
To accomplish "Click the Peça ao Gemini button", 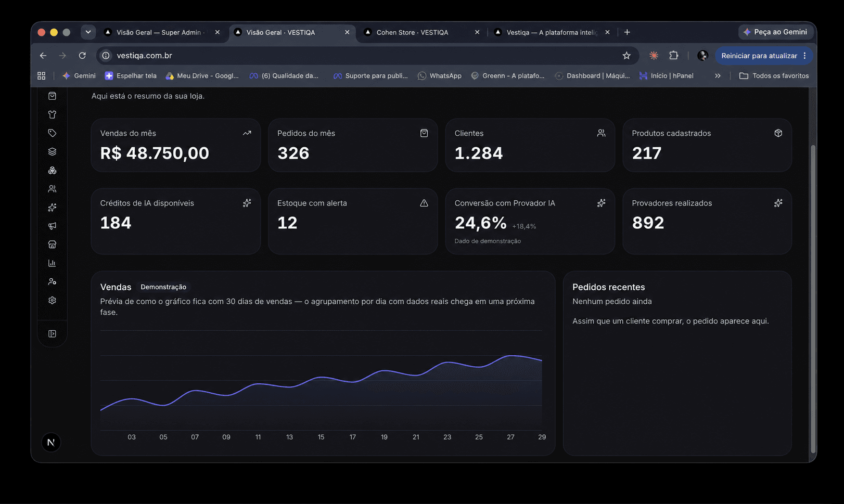I will [x=775, y=32].
